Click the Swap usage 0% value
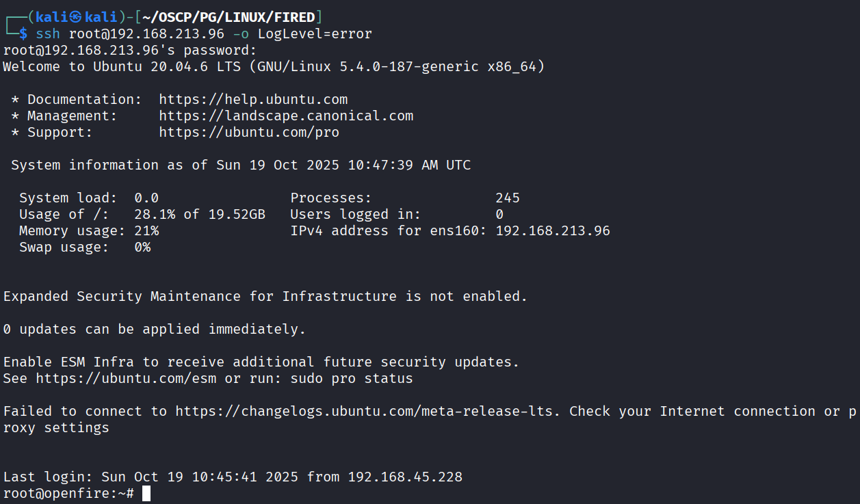 coord(142,248)
